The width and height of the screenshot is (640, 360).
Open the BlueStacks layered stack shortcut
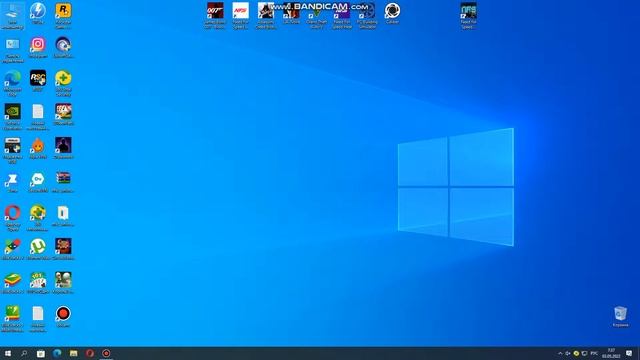tap(12, 283)
